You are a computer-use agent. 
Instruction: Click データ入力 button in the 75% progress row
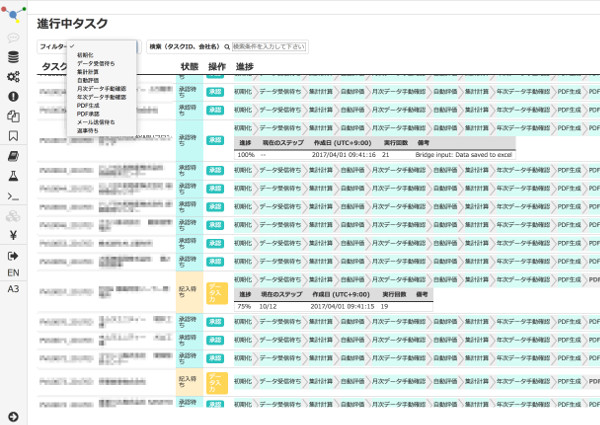(x=217, y=293)
